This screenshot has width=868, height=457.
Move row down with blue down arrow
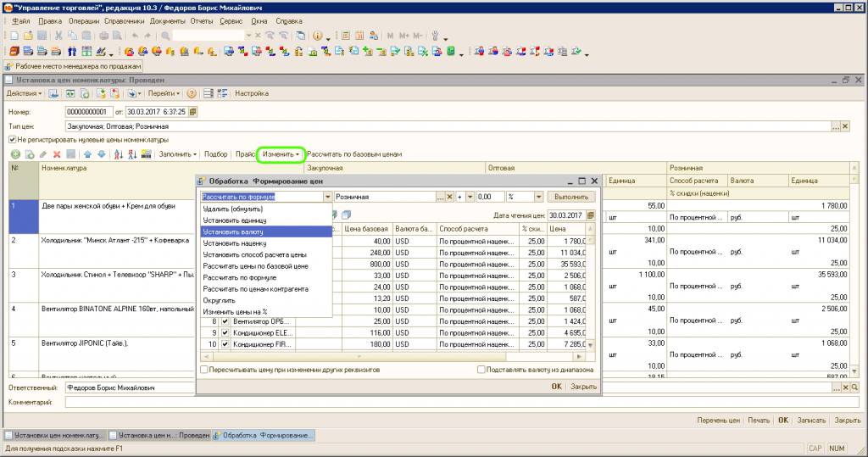point(102,154)
